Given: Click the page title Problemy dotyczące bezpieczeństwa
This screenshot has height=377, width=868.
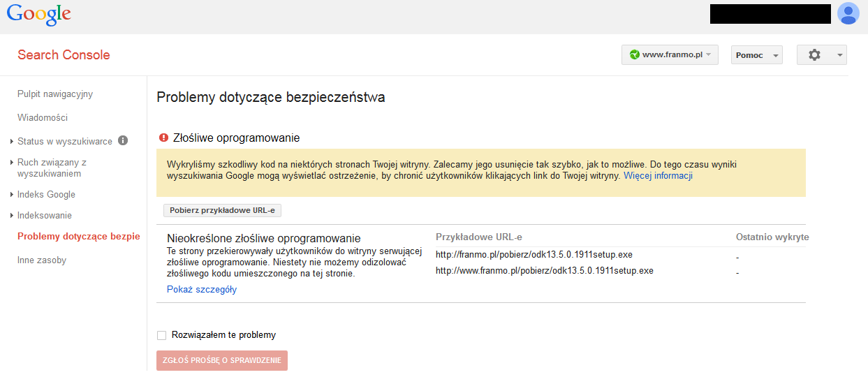Looking at the screenshot, I should 271,98.
